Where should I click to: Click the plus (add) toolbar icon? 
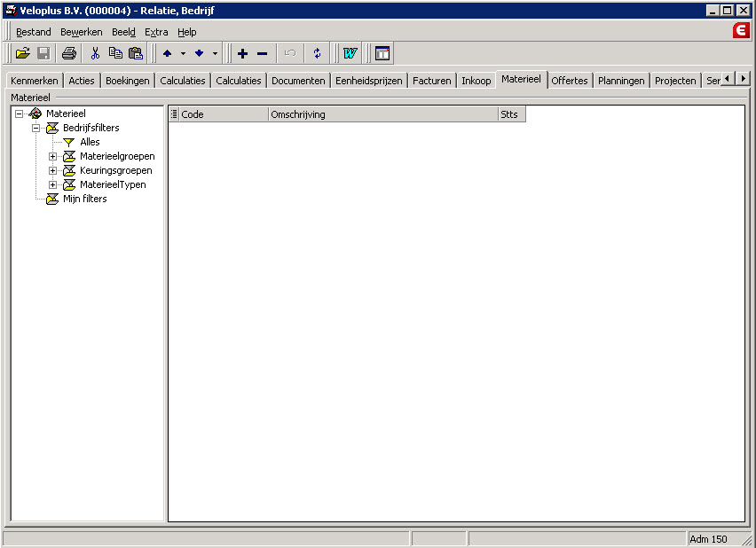(x=242, y=53)
